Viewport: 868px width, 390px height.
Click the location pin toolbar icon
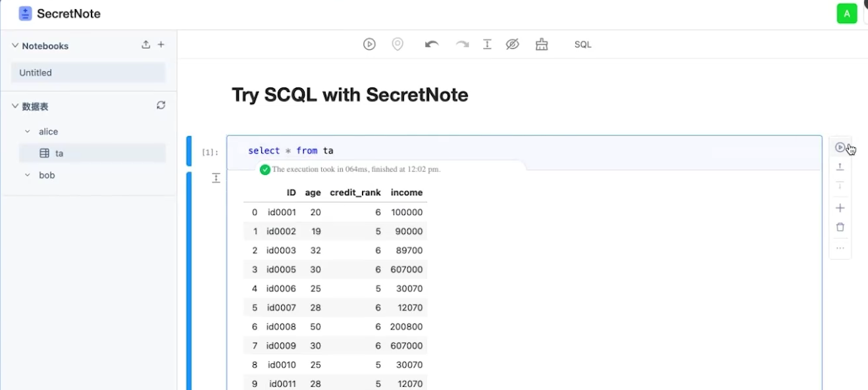(397, 44)
